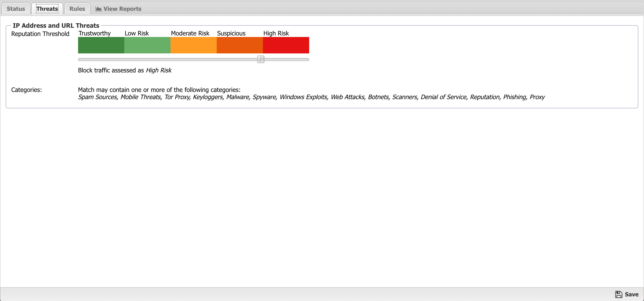This screenshot has height=301, width=644.
Task: Click the Trustworthy label
Action: [x=94, y=33]
